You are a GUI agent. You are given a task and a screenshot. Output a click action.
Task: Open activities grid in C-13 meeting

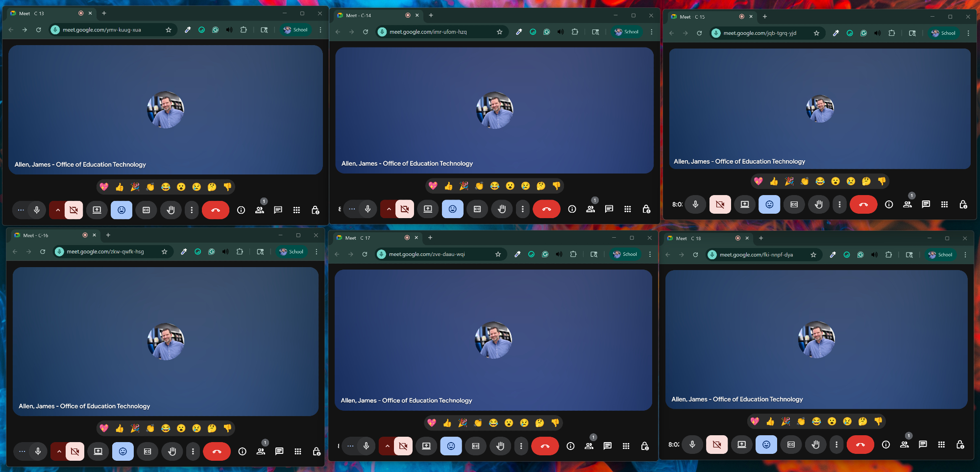[296, 210]
